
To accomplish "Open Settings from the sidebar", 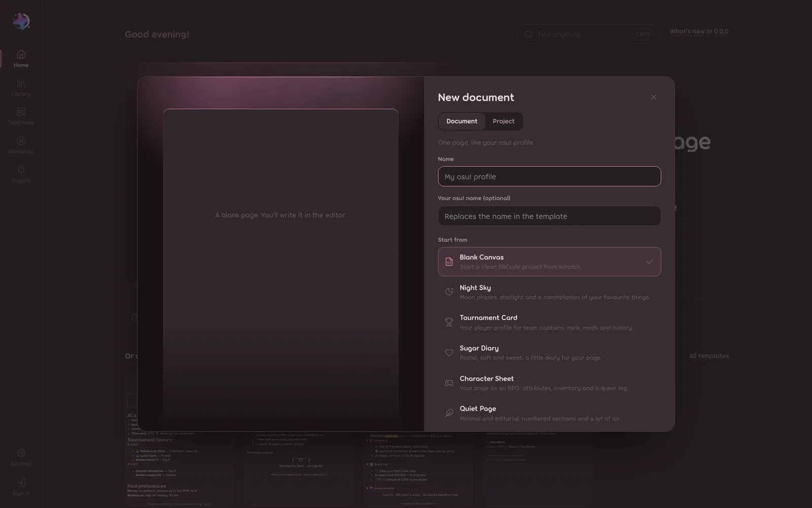I will (x=21, y=458).
